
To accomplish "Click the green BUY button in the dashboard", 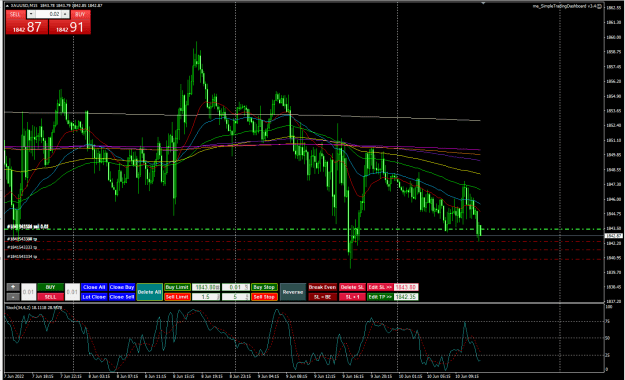I will 50,287.
